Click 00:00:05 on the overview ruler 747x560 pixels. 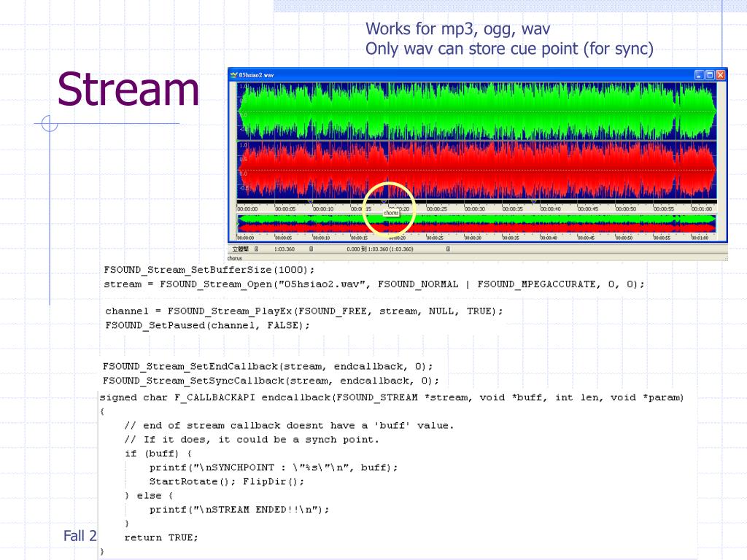pos(283,238)
